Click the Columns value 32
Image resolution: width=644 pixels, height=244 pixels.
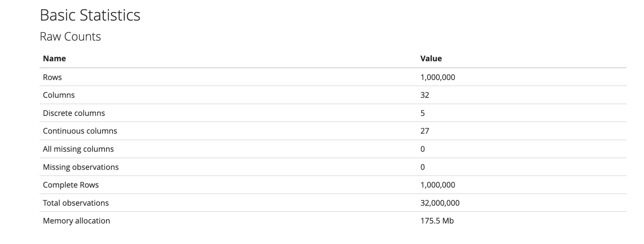424,95
